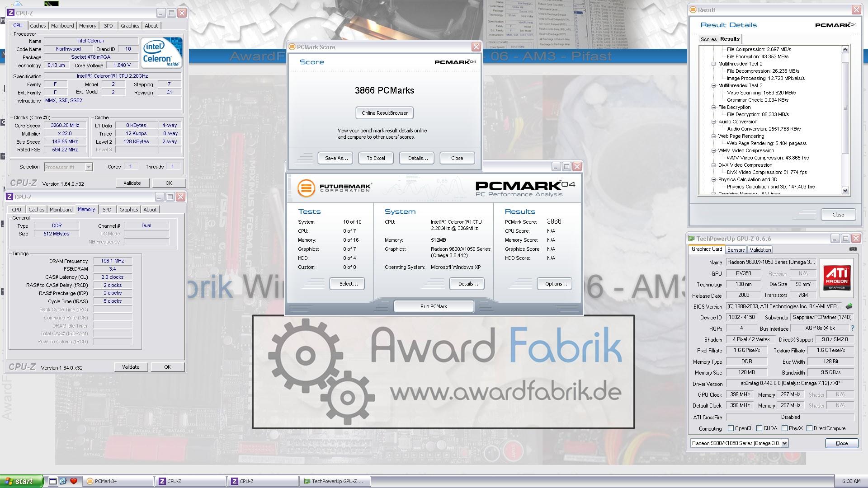Click Show Desktop icon in Quick Launch

(52, 481)
